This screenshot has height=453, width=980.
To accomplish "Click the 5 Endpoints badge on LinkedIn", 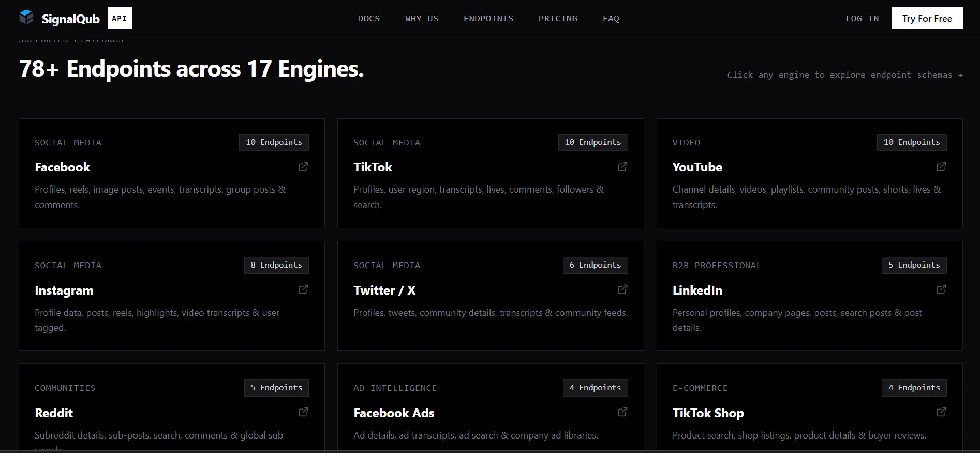I will (914, 265).
